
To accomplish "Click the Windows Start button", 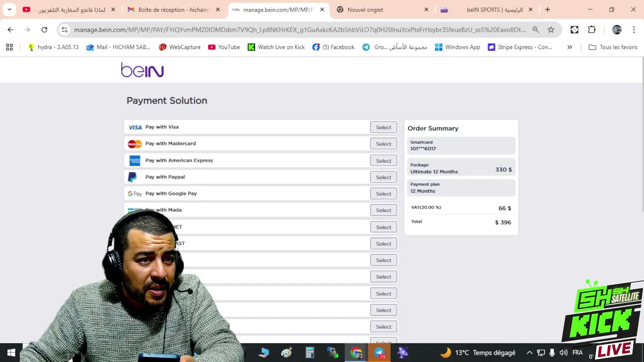I will point(11,352).
